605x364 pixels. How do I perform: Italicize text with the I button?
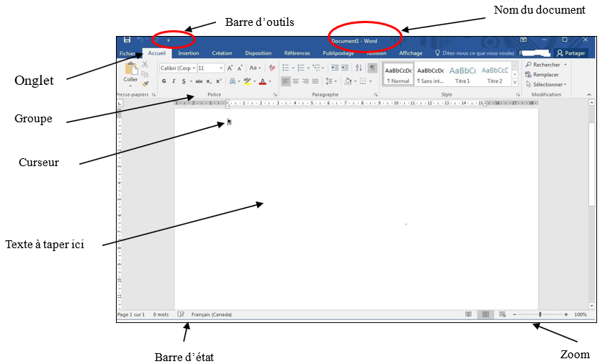point(174,81)
